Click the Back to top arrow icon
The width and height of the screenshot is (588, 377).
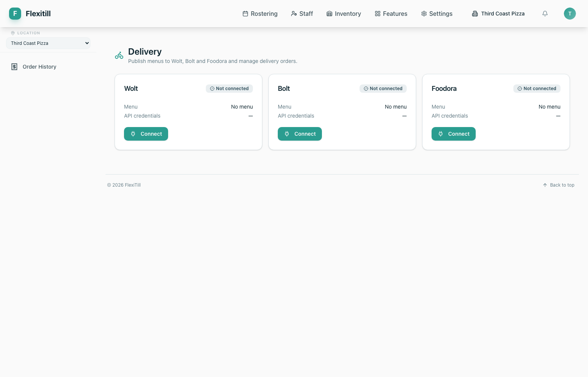click(x=545, y=185)
